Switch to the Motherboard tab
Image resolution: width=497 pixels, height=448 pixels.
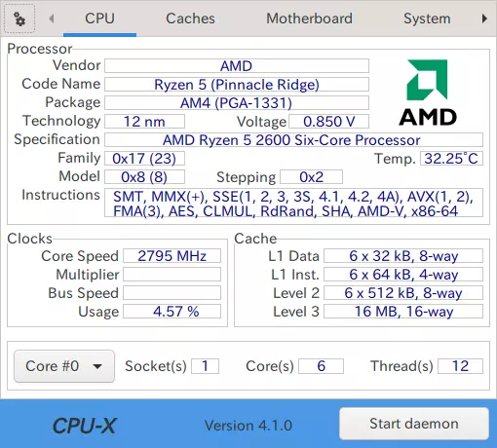coord(309,19)
